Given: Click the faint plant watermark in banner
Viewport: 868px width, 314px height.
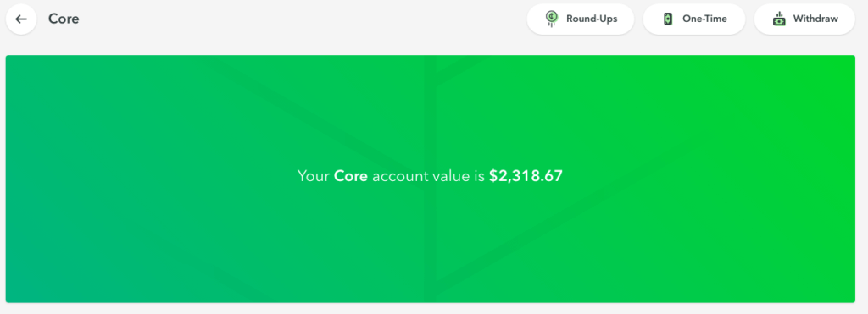Looking at the screenshot, I should (430, 179).
